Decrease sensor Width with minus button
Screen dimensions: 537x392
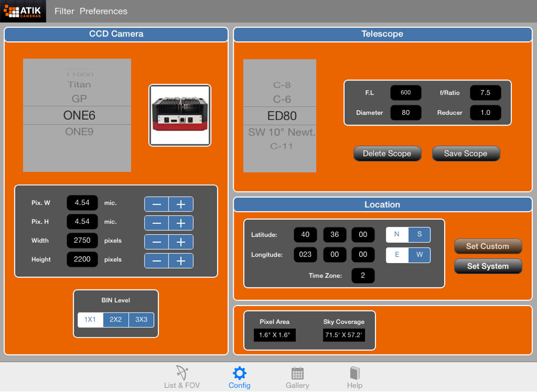[156, 242]
